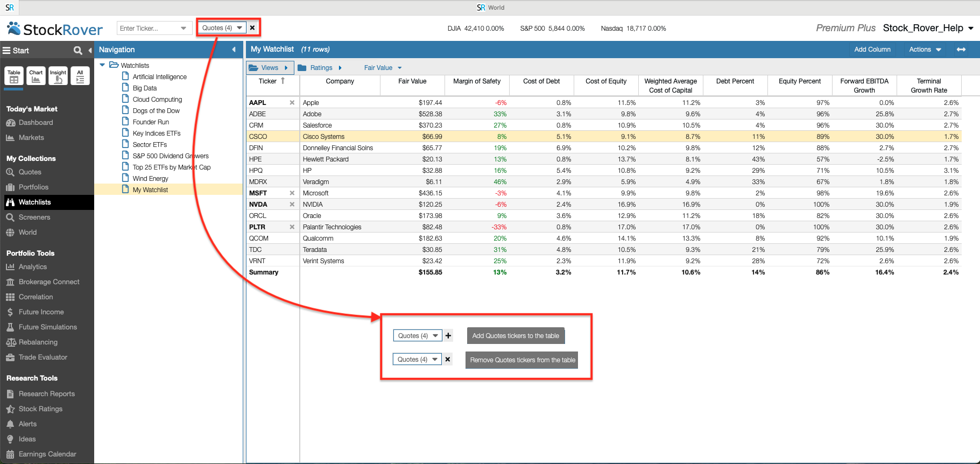
Task: Click the Enter Ticker input field
Action: pyautogui.click(x=148, y=29)
